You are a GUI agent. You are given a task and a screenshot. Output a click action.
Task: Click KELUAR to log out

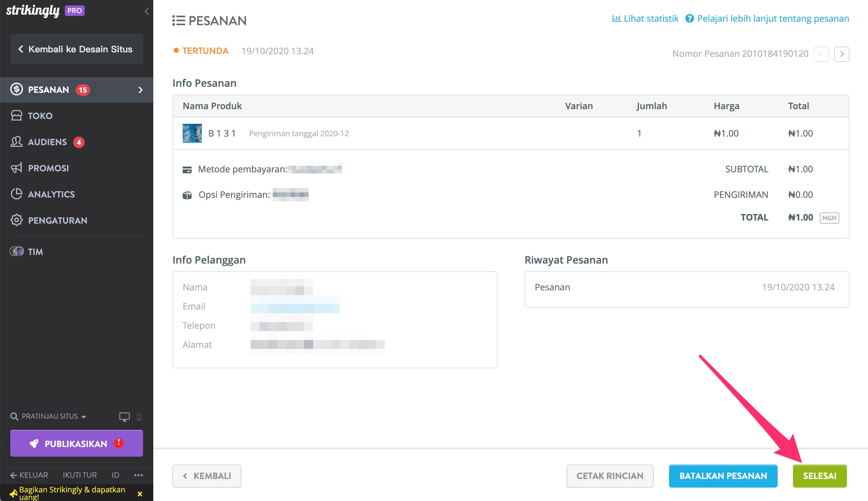(x=29, y=475)
